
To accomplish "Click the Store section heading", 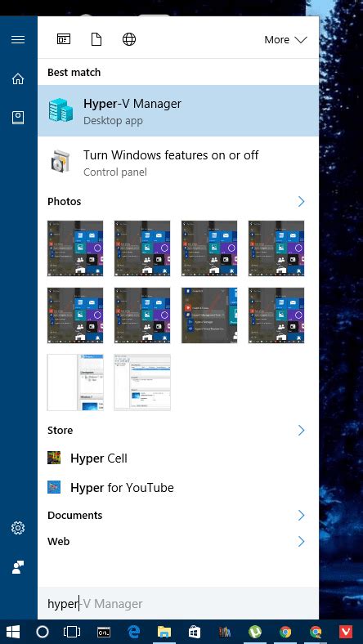I will [60, 430].
